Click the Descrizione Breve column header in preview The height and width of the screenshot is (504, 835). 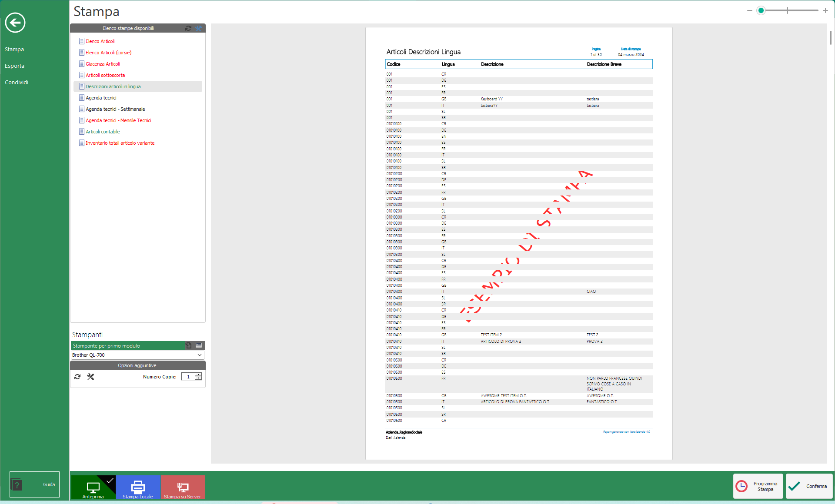point(604,64)
